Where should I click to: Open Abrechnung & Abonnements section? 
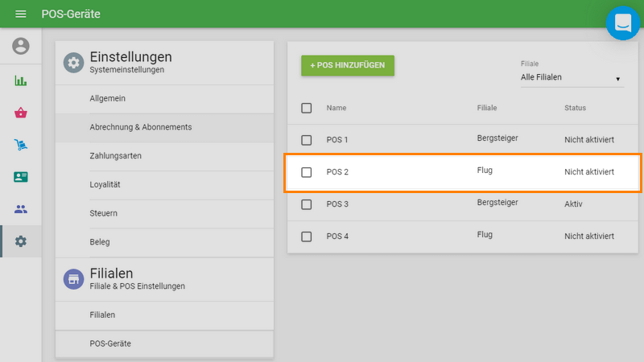pos(164,127)
